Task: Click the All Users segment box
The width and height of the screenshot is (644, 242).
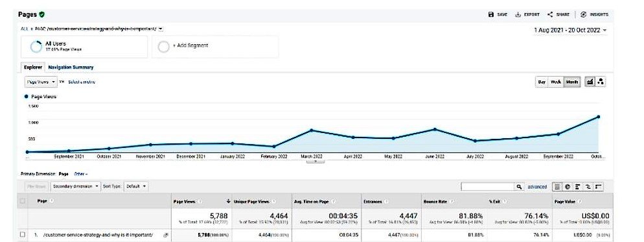Action: pos(84,47)
